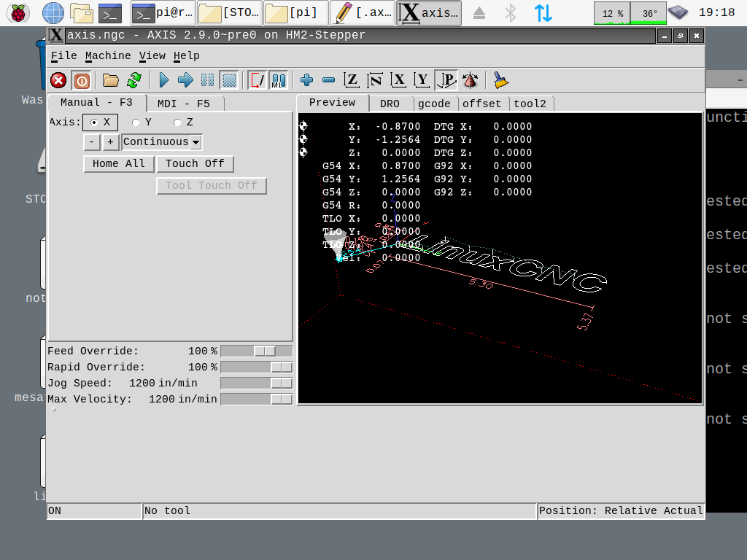Select the Z axis radio button

coord(183,122)
